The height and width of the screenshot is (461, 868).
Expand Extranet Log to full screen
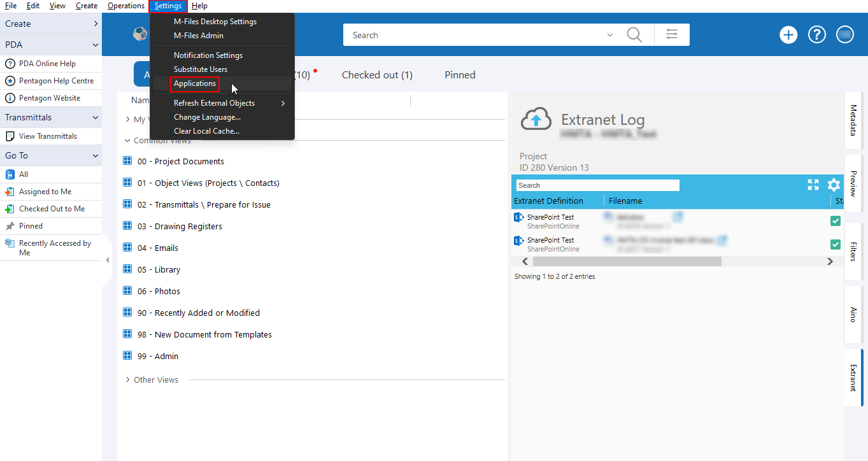coord(813,185)
